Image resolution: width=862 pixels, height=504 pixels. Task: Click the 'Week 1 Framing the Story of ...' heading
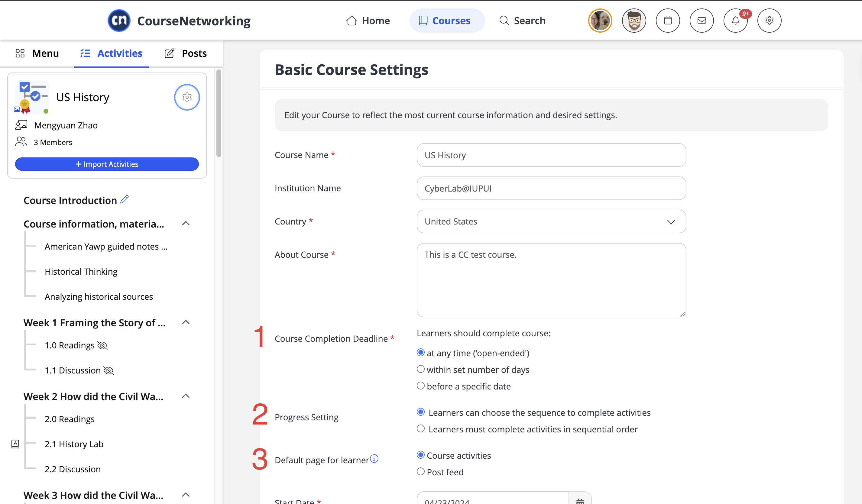tap(94, 323)
